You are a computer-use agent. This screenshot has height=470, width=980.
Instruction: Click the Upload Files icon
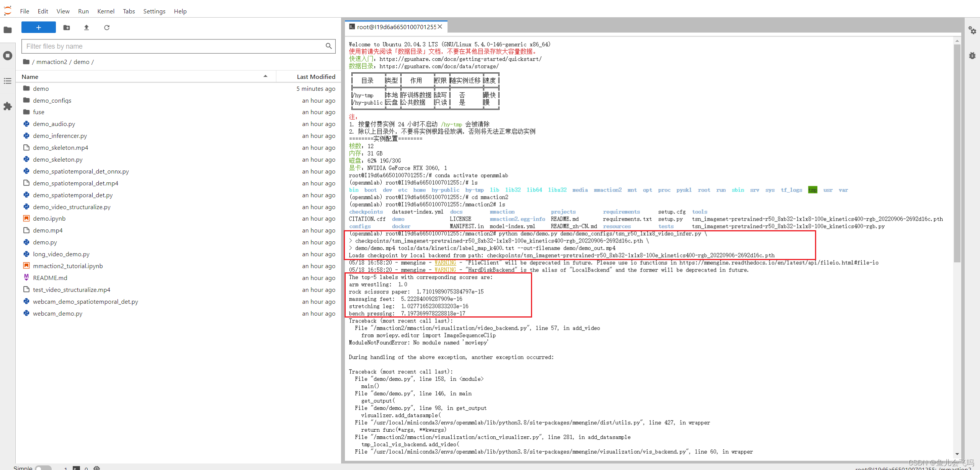[x=87, y=28]
